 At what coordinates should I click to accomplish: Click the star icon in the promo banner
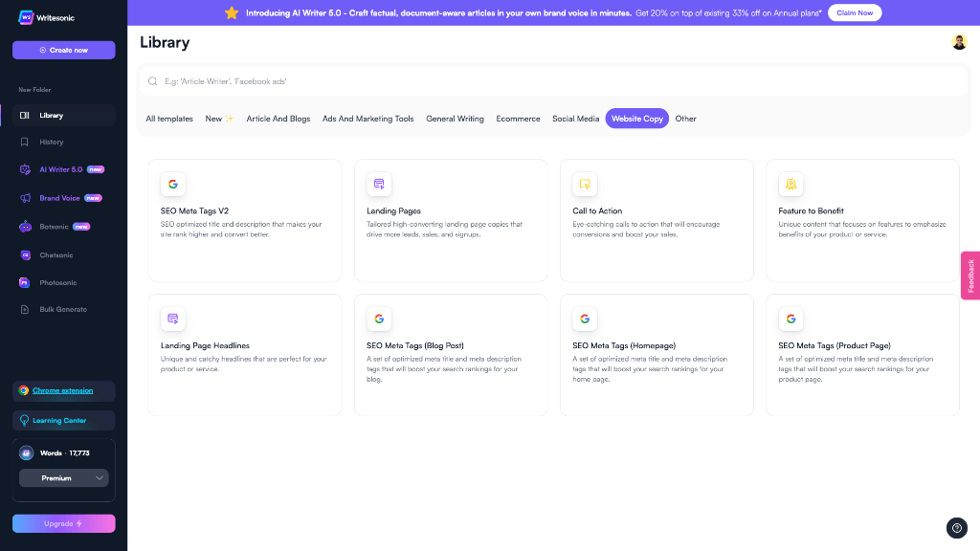pos(232,13)
